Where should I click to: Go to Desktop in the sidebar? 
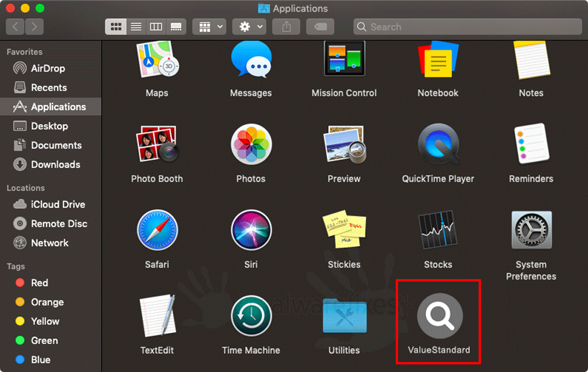point(51,126)
